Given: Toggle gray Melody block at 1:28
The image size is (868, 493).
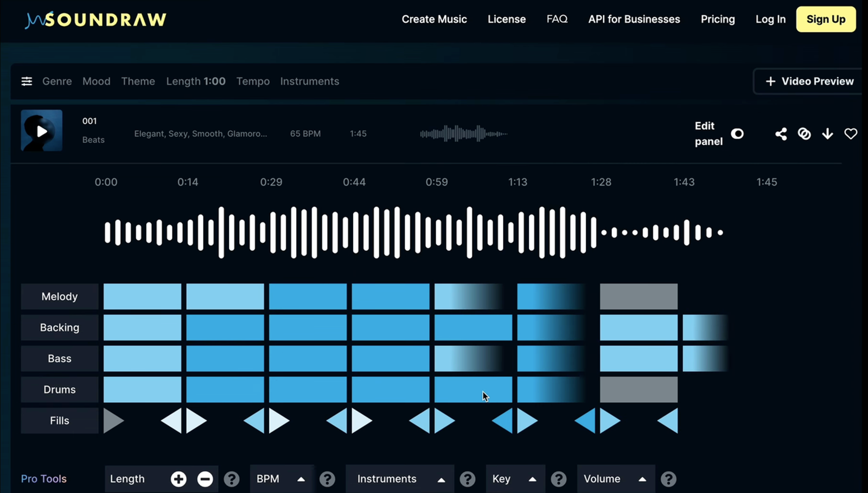Looking at the screenshot, I should tap(639, 296).
